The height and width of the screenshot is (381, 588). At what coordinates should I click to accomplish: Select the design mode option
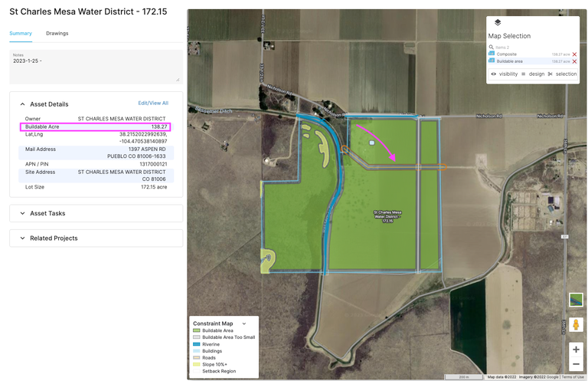[533, 74]
